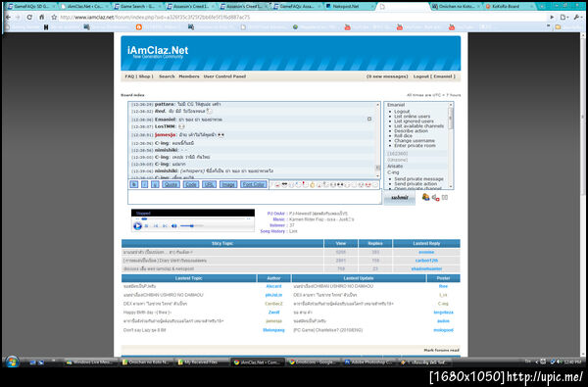Open the Chrome wrench settings menu
The image size is (588, 387).
tap(577, 18)
